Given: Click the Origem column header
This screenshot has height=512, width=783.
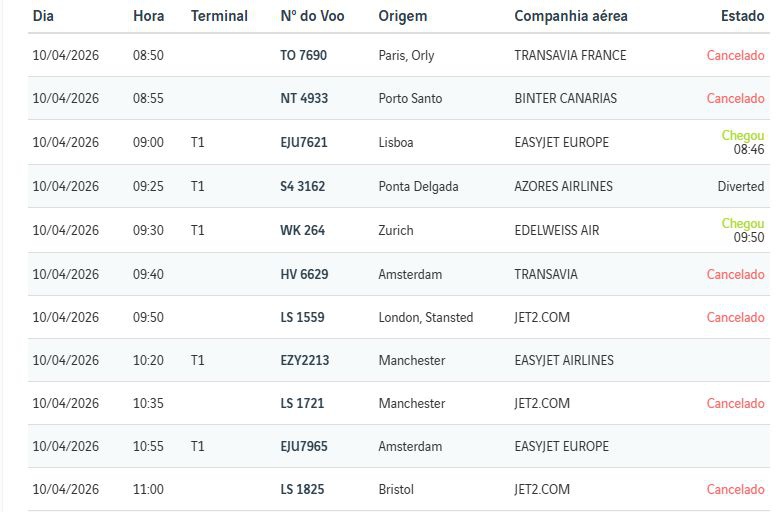Looking at the screenshot, I should coord(402,16).
